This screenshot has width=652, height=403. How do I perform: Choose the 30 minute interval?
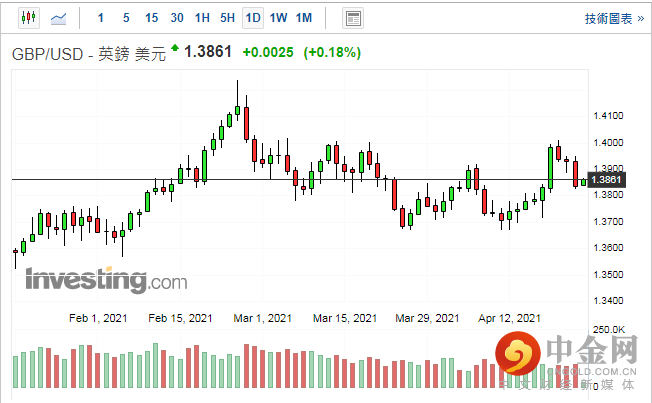[x=177, y=18]
